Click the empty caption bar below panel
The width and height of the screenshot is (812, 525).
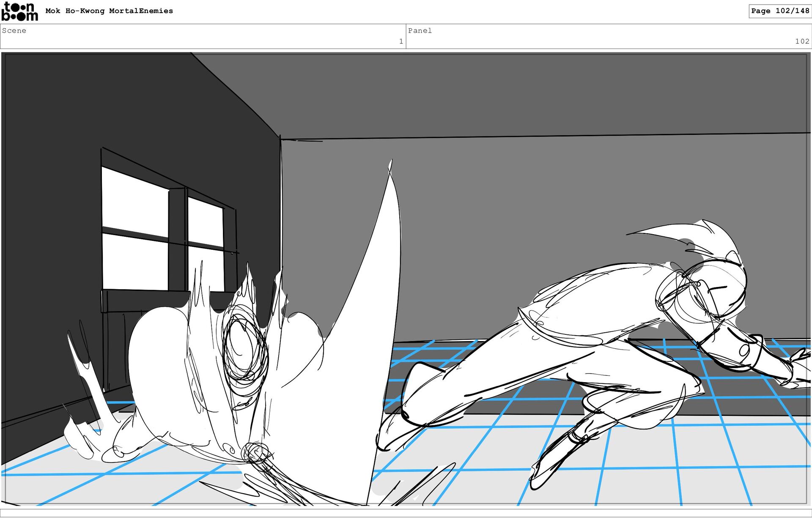coord(406,513)
